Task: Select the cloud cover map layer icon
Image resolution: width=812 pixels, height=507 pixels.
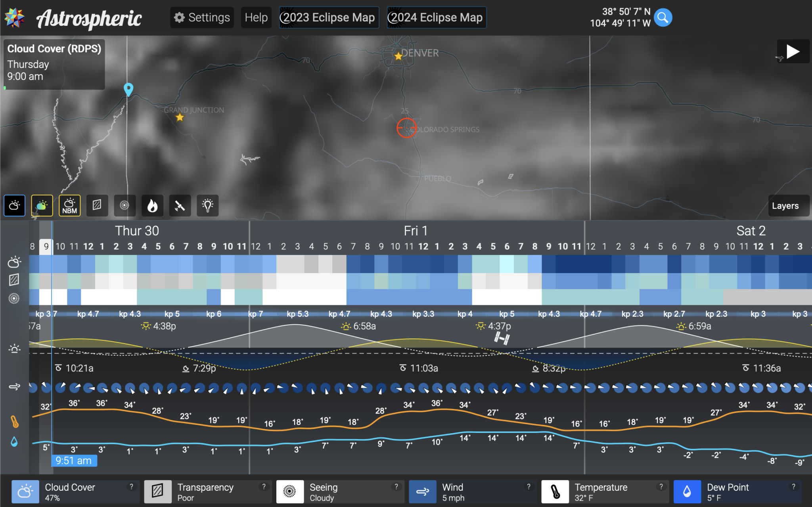Action: (x=15, y=205)
